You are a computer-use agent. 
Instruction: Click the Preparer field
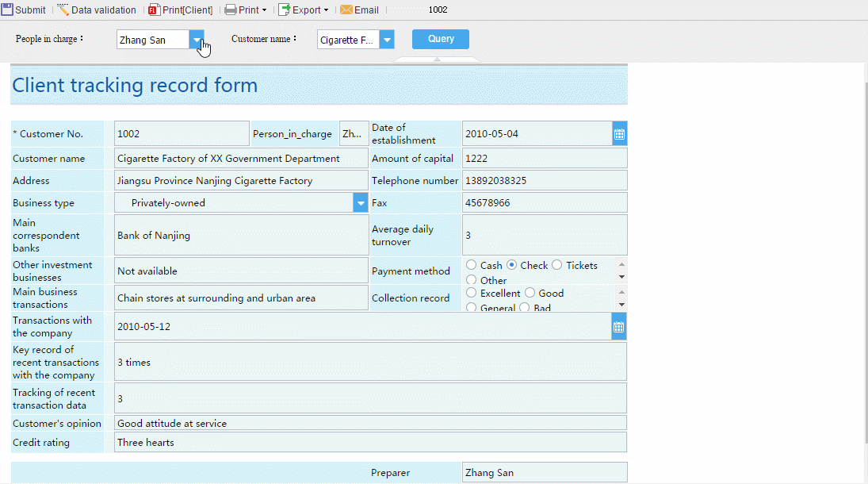click(x=545, y=472)
